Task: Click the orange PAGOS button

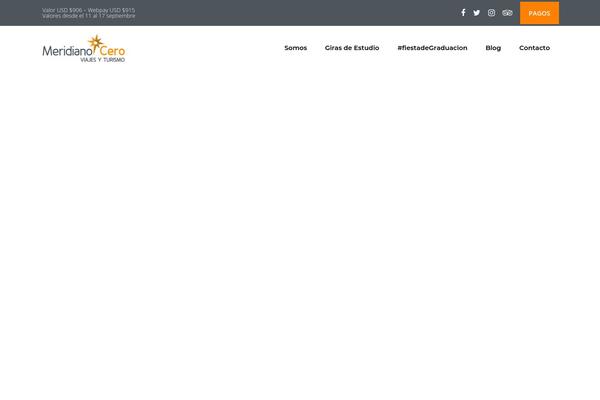Action: click(539, 13)
